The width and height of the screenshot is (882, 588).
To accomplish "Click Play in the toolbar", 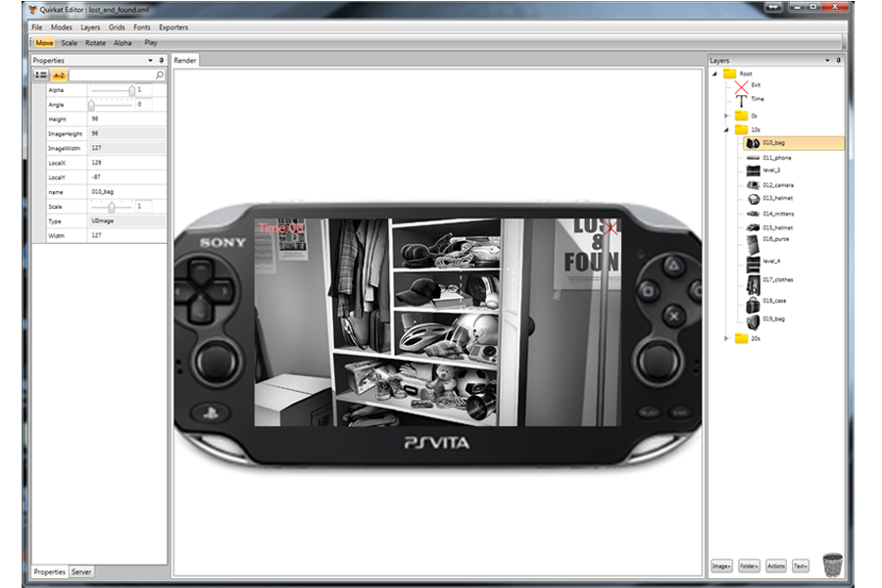I will point(151,43).
